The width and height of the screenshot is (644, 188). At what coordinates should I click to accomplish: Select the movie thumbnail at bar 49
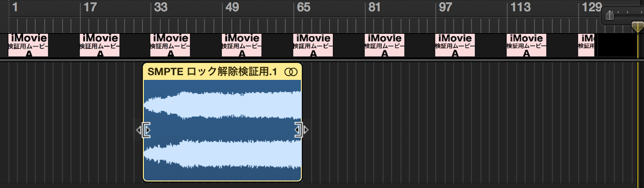click(x=242, y=45)
